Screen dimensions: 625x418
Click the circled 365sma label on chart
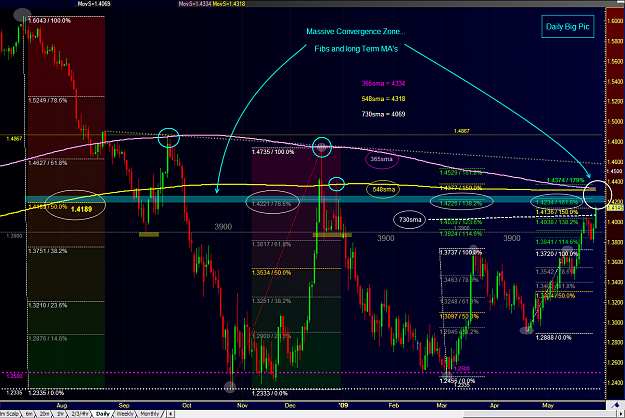pos(381,159)
